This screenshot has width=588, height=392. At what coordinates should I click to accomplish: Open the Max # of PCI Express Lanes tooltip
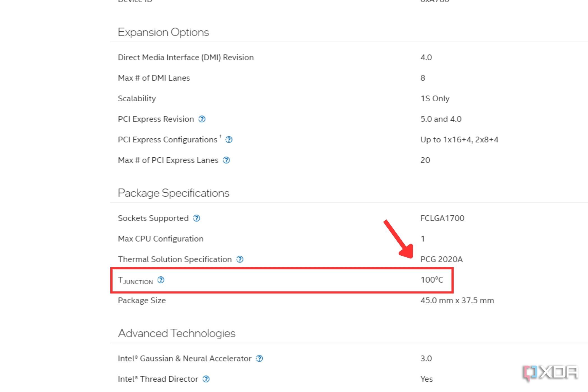227,160
